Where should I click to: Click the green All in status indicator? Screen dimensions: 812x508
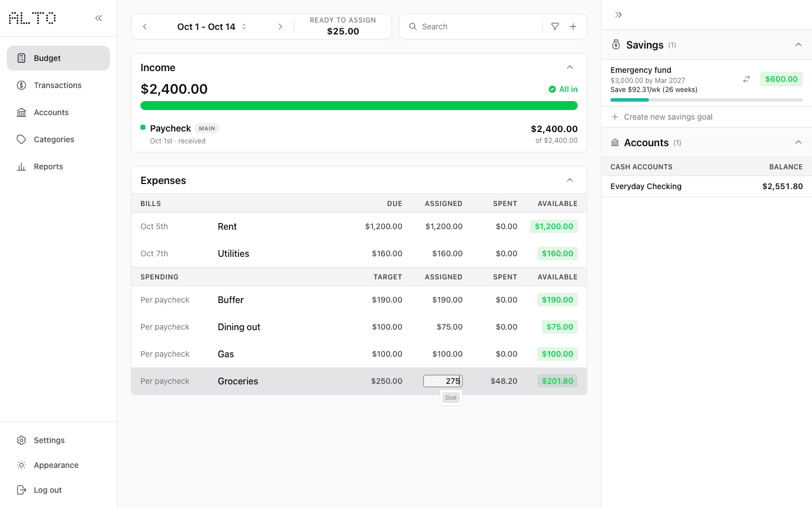(563, 89)
